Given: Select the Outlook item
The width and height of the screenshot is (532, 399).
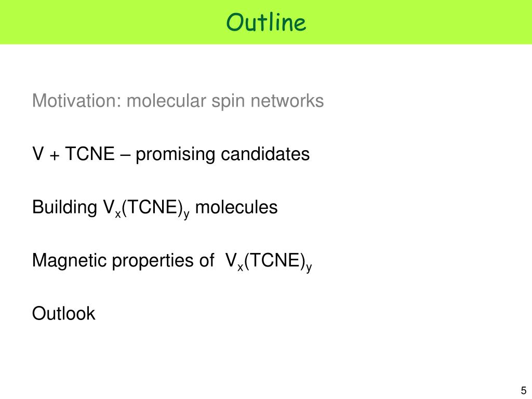Looking at the screenshot, I should point(63,313).
